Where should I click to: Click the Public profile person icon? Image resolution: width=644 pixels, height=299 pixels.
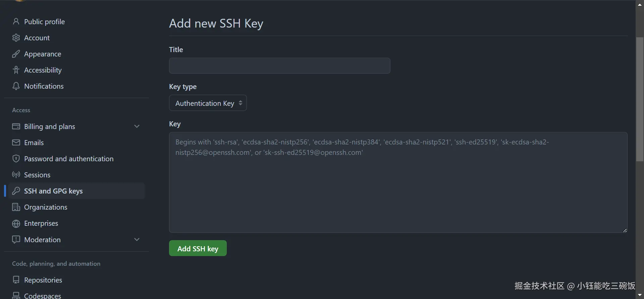(16, 22)
